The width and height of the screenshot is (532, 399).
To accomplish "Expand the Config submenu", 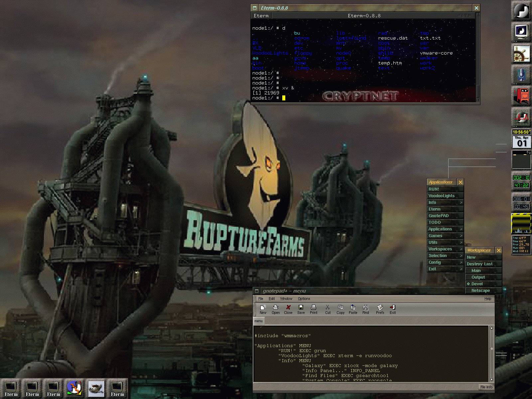I will (445, 262).
